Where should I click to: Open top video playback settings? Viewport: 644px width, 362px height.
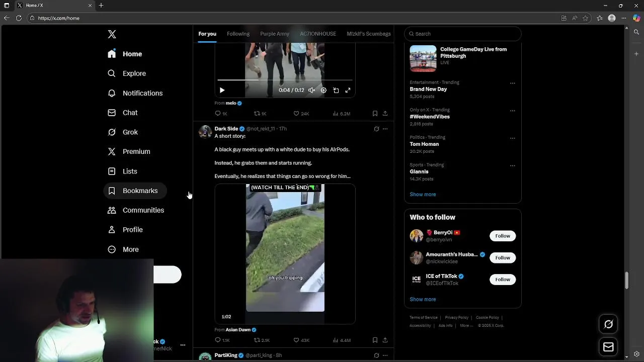324,90
